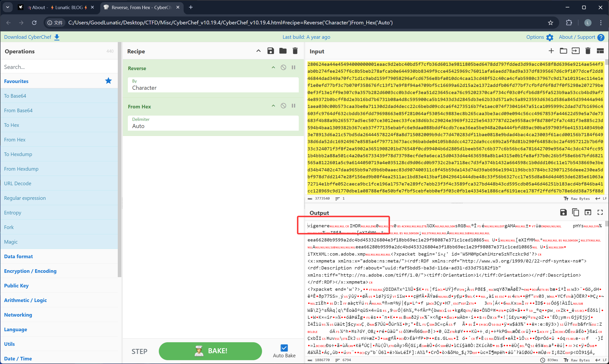The height and width of the screenshot is (364, 609).
Task: Click the Favourites star icon
Action: [108, 81]
